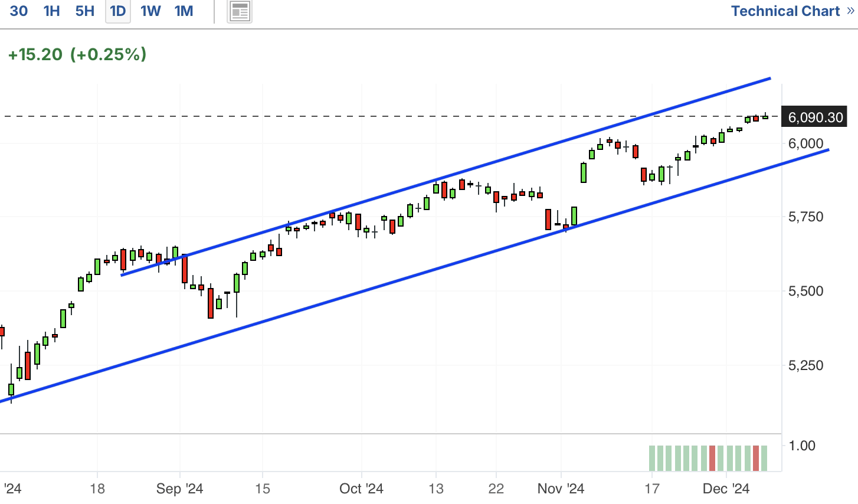
Task: Switch to the 1M interval
Action: coord(184,11)
